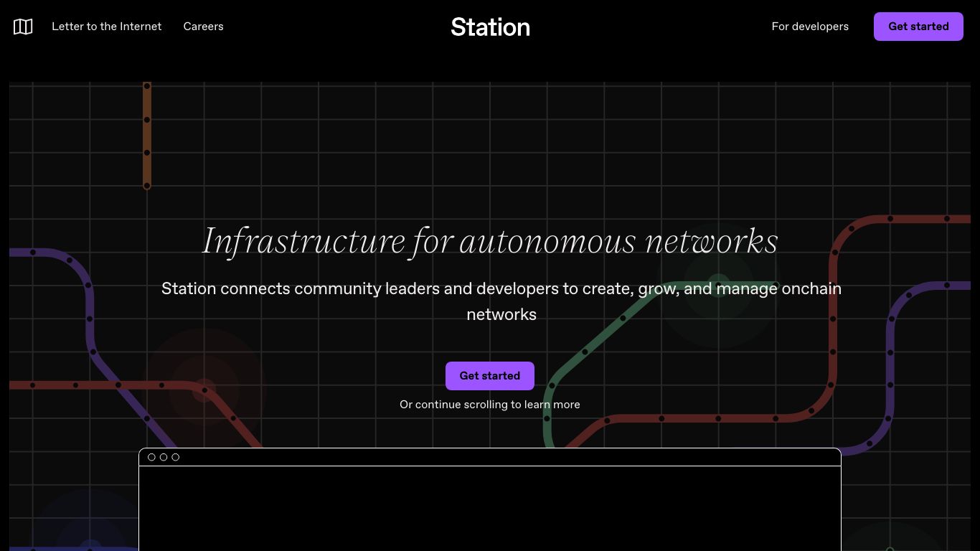Click the Station logo
Screen dimensions: 980x551
click(490, 27)
